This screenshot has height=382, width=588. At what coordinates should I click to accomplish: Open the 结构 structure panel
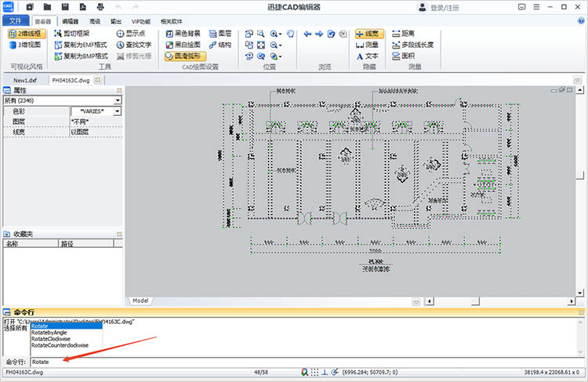click(x=220, y=45)
